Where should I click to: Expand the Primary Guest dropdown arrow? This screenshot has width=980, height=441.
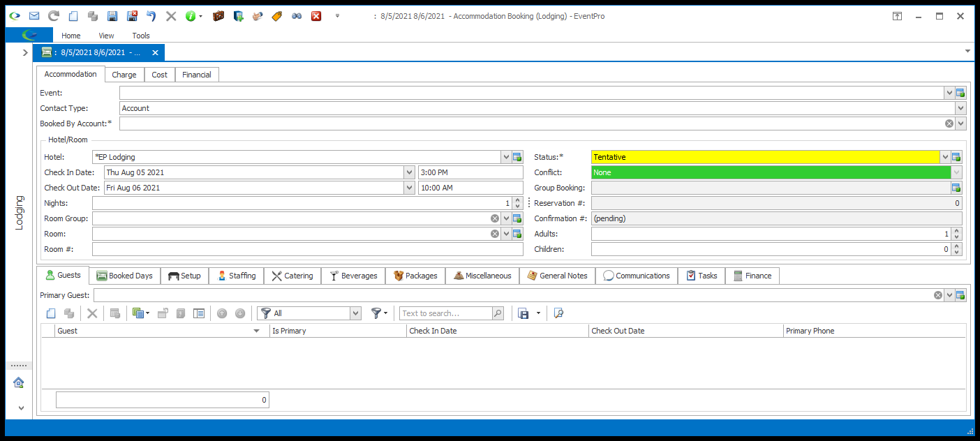[x=949, y=295]
